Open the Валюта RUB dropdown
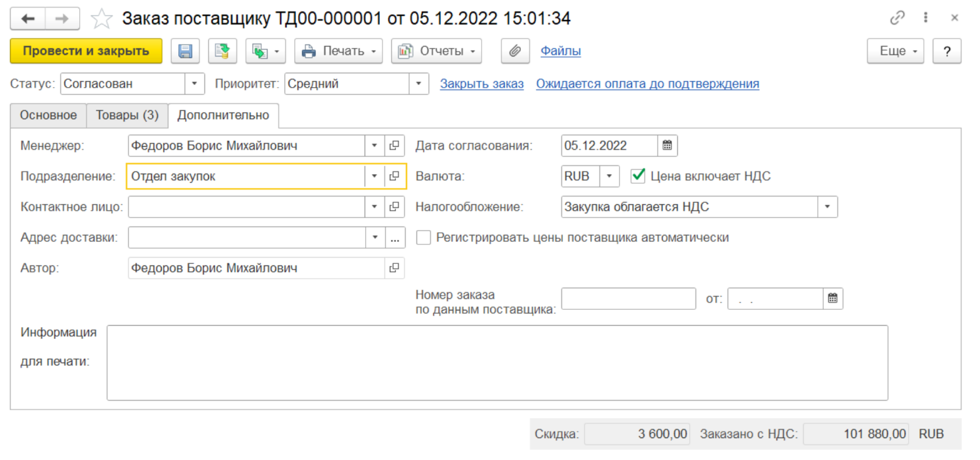This screenshot has width=980, height=460. point(610,176)
